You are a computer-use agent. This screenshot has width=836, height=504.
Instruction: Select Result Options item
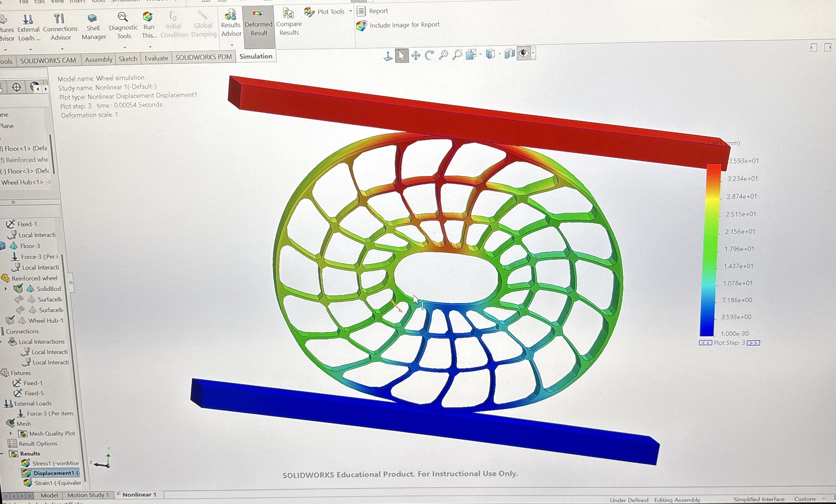click(x=33, y=444)
